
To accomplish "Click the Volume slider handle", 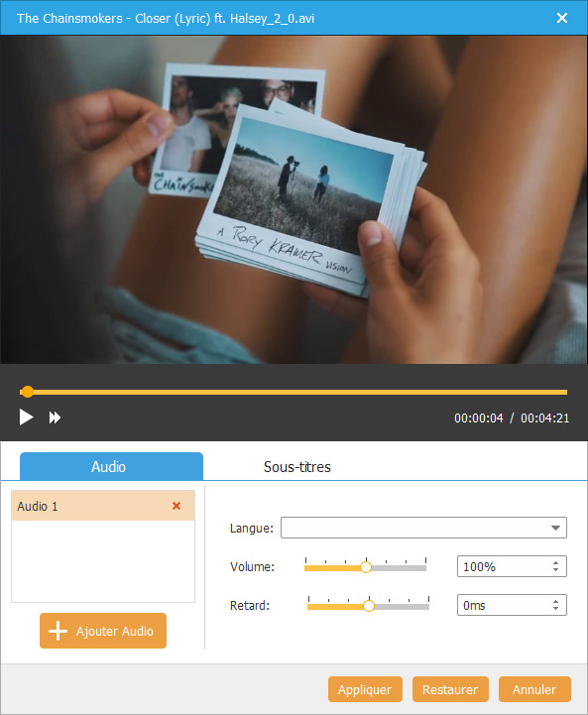I will pos(366,567).
